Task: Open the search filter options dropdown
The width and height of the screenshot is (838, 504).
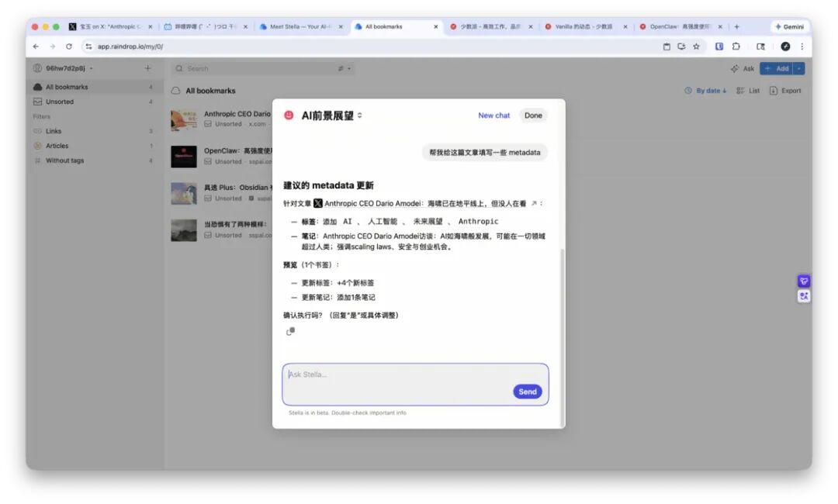Action: click(345, 68)
